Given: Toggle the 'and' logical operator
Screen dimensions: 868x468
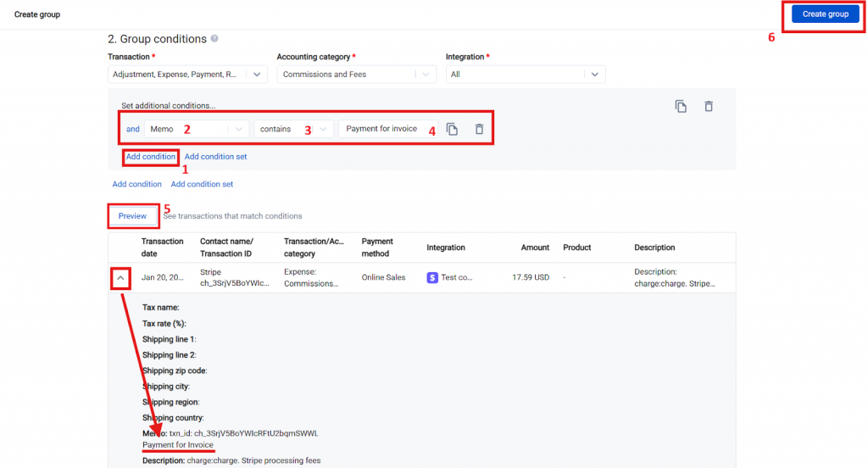Looking at the screenshot, I should (x=133, y=129).
